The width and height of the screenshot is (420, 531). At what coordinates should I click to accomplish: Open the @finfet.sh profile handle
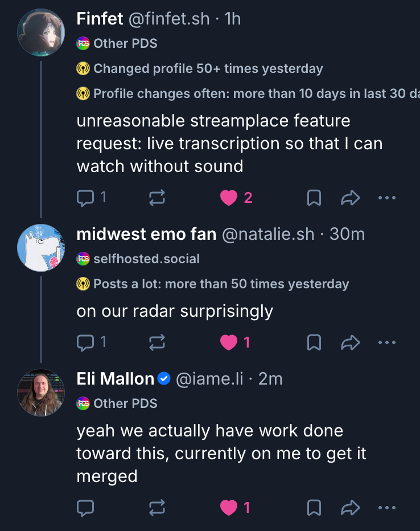169,19
